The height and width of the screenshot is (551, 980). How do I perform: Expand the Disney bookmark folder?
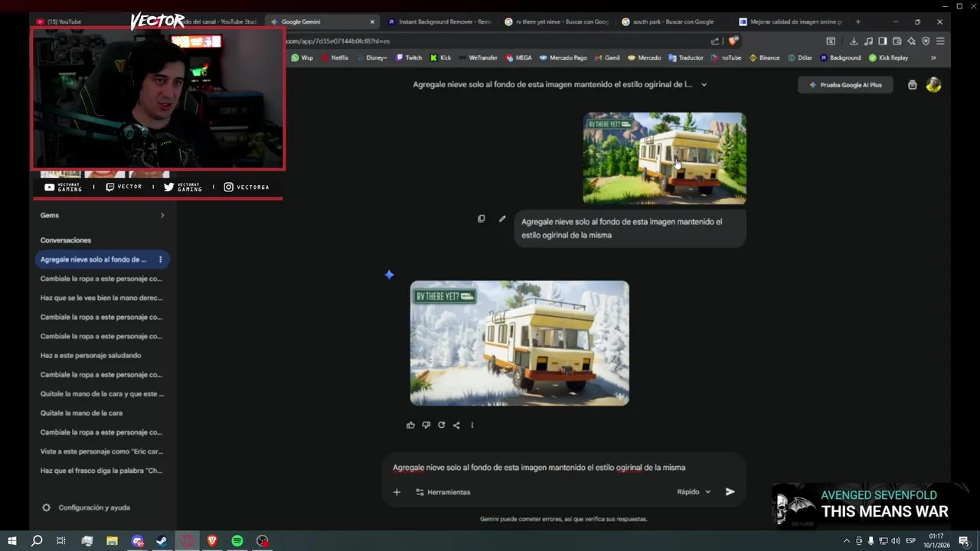pyautogui.click(x=371, y=57)
